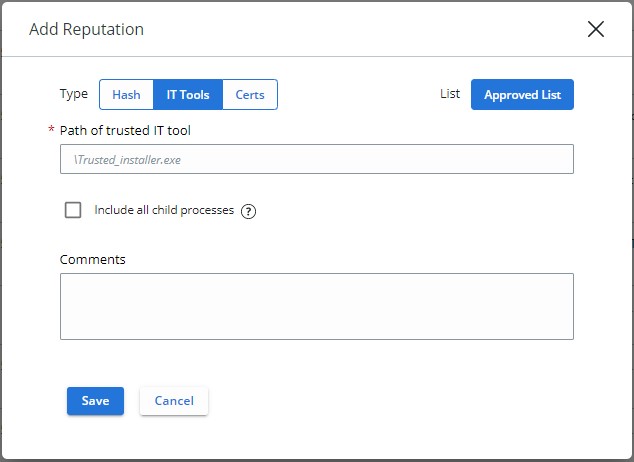Select the Hash type option
This screenshot has width=634, height=462.
click(x=126, y=95)
